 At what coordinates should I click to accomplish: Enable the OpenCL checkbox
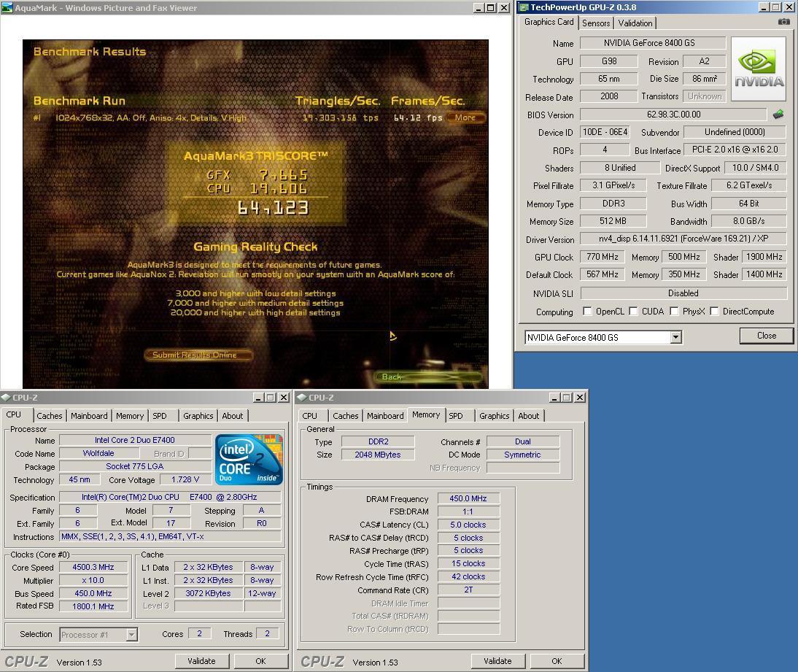click(x=587, y=311)
